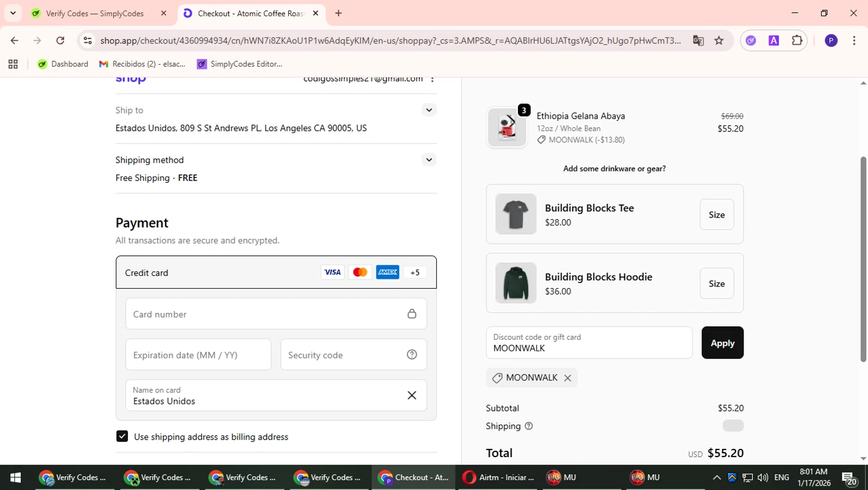Viewport: 868px width, 490px height.
Task: Focus the Card number field
Action: pyautogui.click(x=276, y=314)
